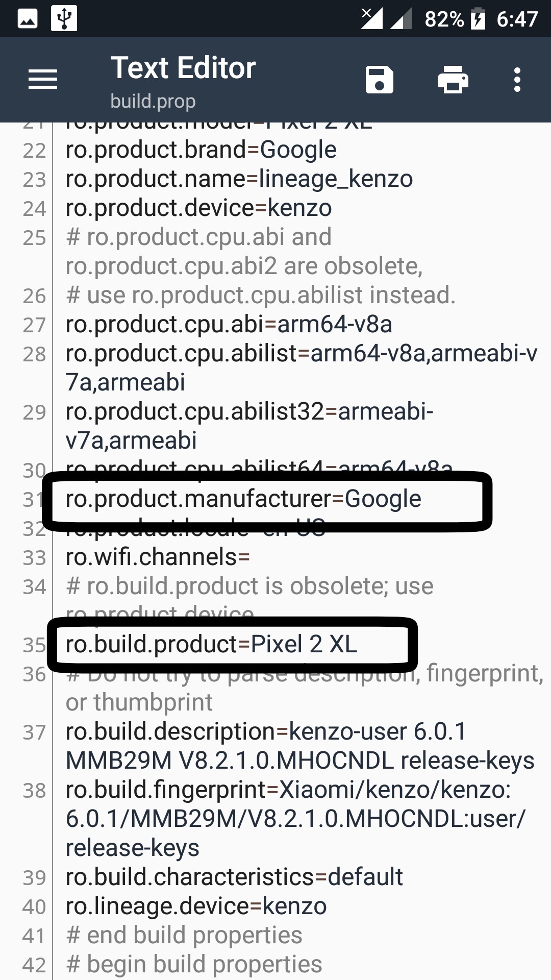Click the ro.product.name=lineage_kenzo line
The image size is (551, 980).
(239, 179)
